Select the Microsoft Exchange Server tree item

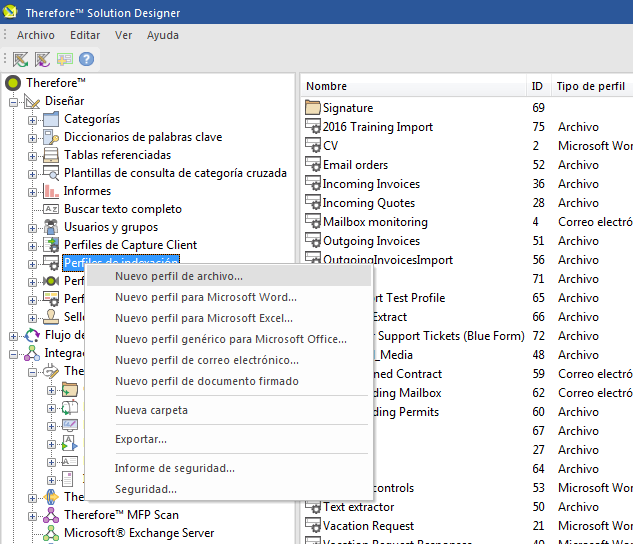click(139, 533)
